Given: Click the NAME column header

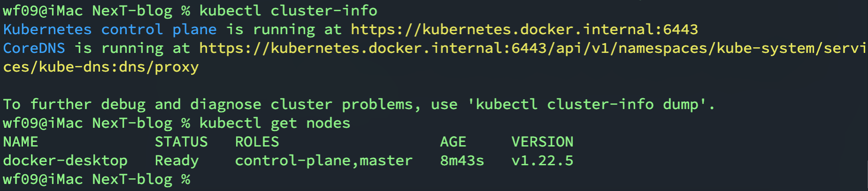Looking at the screenshot, I should [x=21, y=142].
